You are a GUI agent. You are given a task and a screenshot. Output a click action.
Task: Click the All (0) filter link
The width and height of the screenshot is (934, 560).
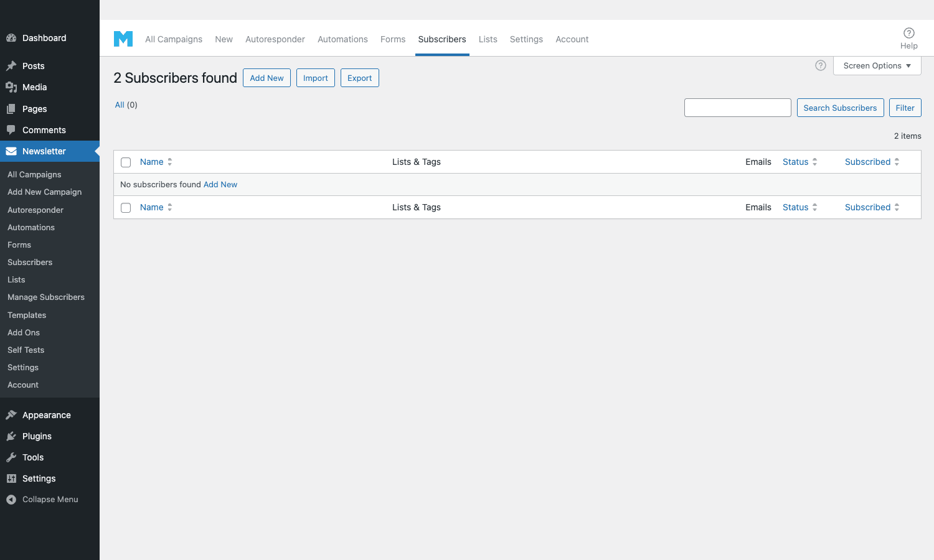pyautogui.click(x=126, y=105)
